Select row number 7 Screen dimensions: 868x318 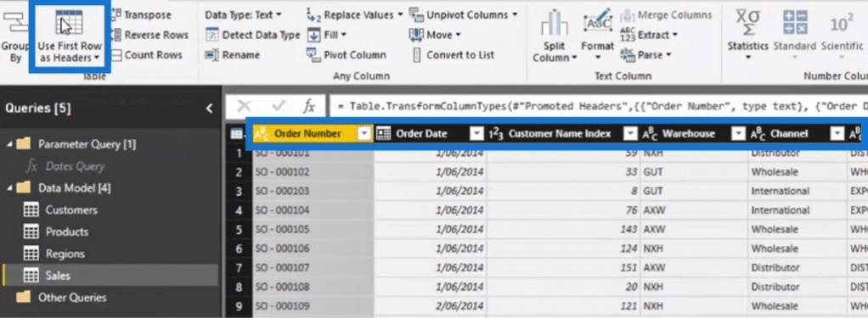click(240, 268)
